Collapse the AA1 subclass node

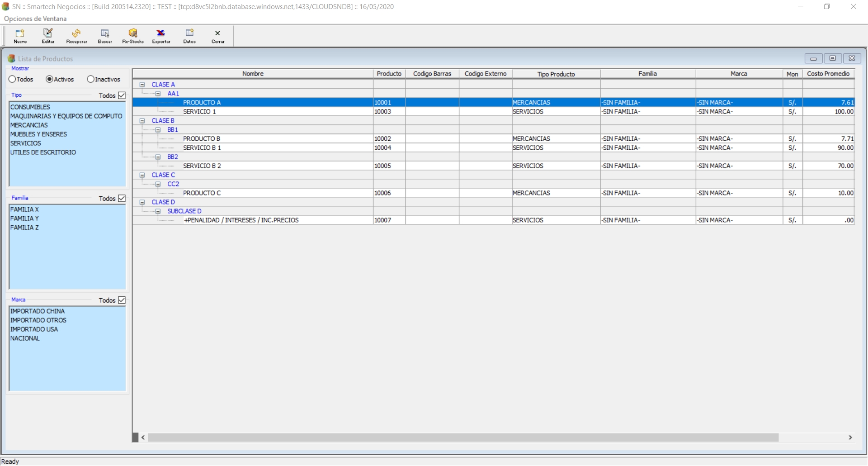point(158,94)
